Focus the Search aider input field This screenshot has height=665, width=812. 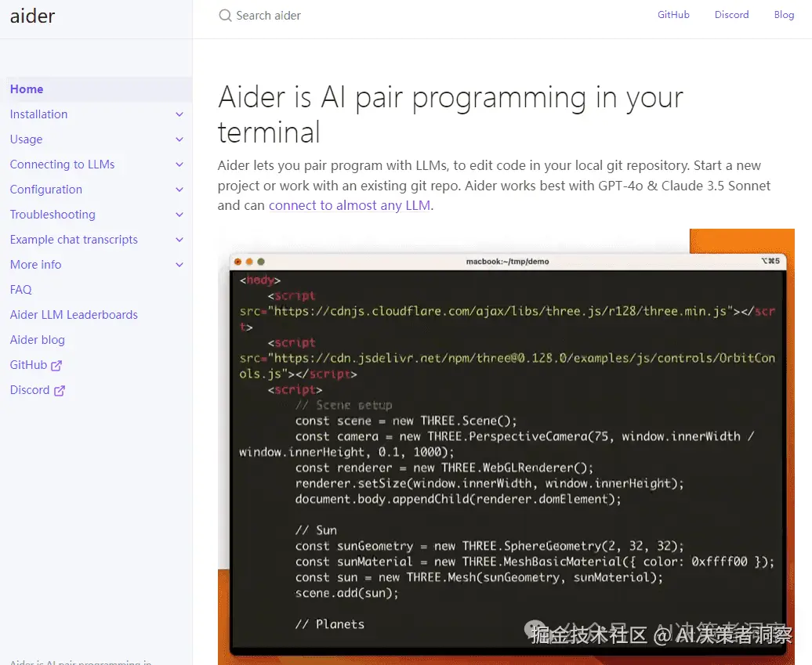(x=268, y=16)
